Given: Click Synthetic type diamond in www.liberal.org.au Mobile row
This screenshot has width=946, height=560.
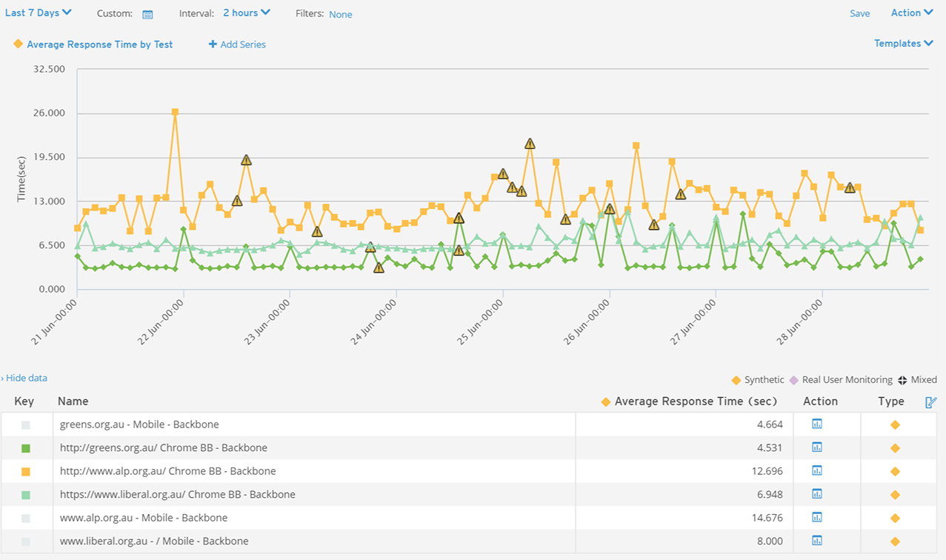Looking at the screenshot, I should (x=895, y=541).
